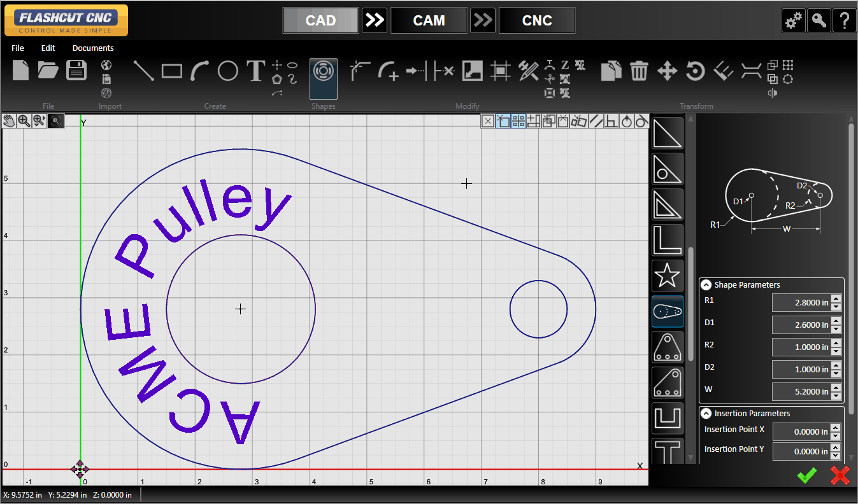Activate the Text tool

pos(255,71)
